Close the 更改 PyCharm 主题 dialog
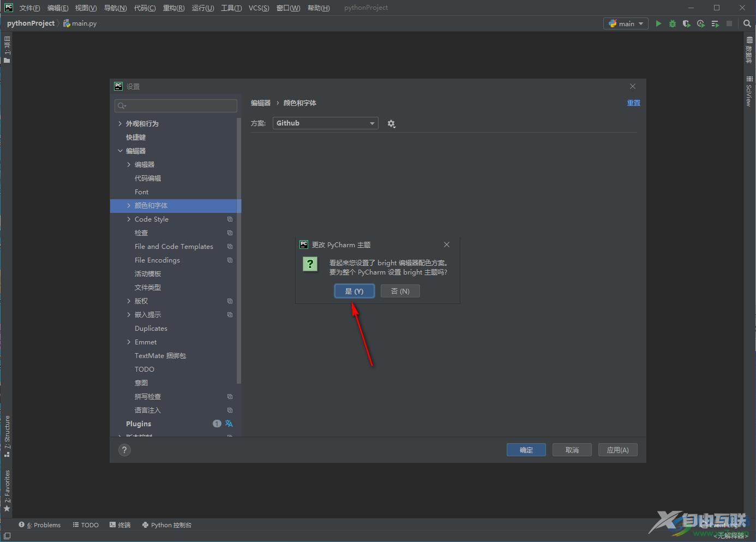Image resolution: width=756 pixels, height=542 pixels. pos(447,245)
